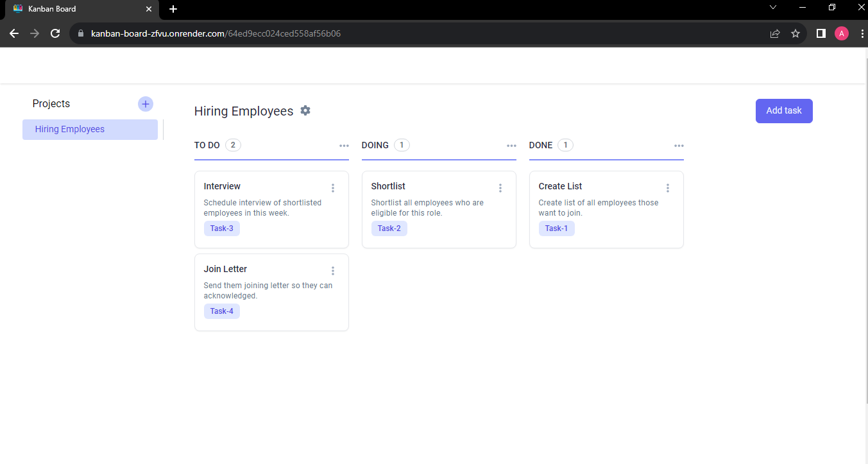Click the share icon in the toolbar
868x464 pixels.
[x=774, y=33]
